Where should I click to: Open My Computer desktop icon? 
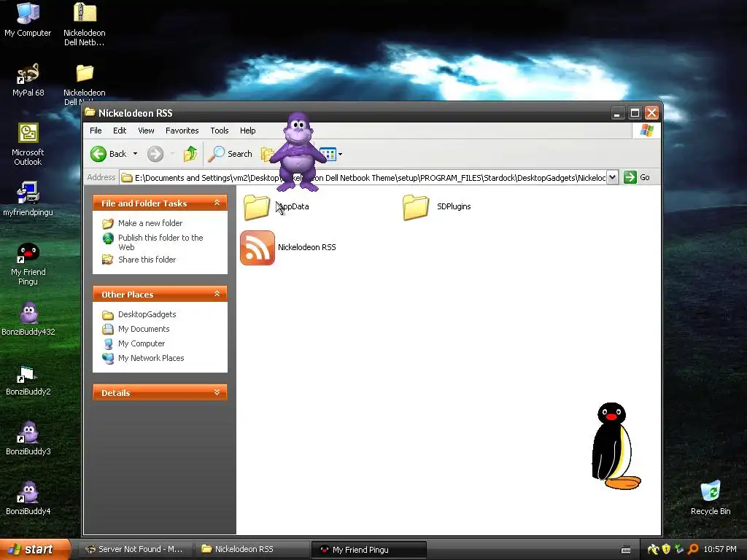[28, 19]
